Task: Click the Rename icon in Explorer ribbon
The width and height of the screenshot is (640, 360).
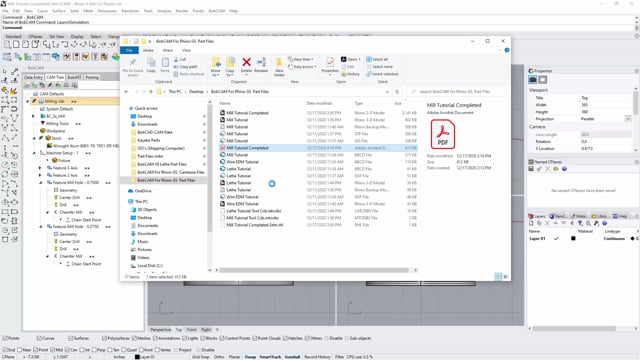Action: tap(261, 62)
